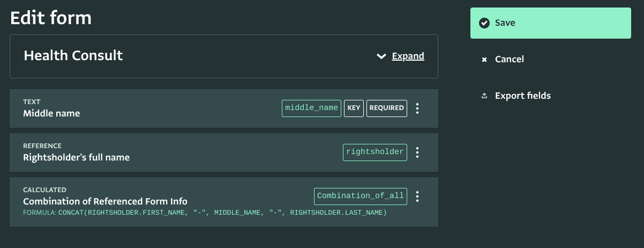Click the KEY badge on Middle name
This screenshot has height=248, width=644.
pyautogui.click(x=354, y=108)
